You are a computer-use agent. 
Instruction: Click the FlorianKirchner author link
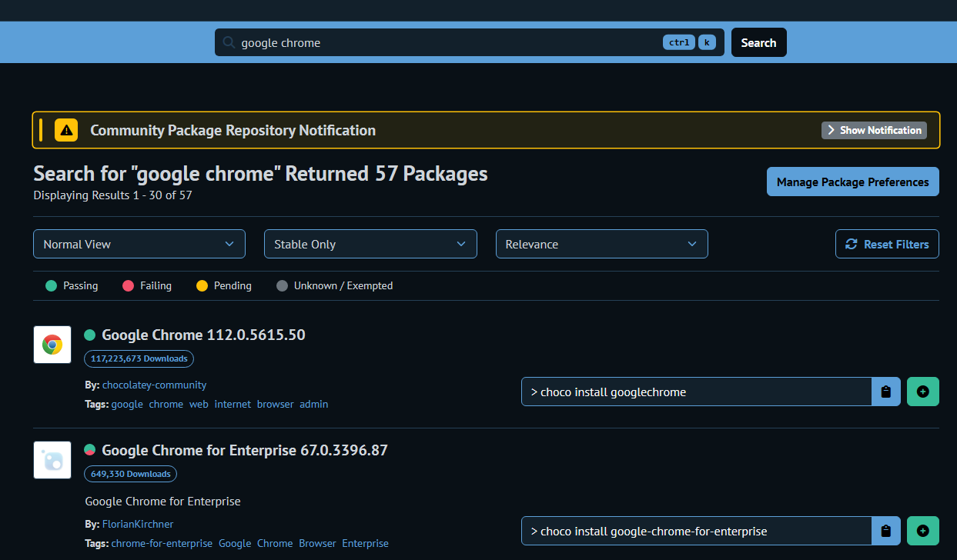click(x=138, y=524)
